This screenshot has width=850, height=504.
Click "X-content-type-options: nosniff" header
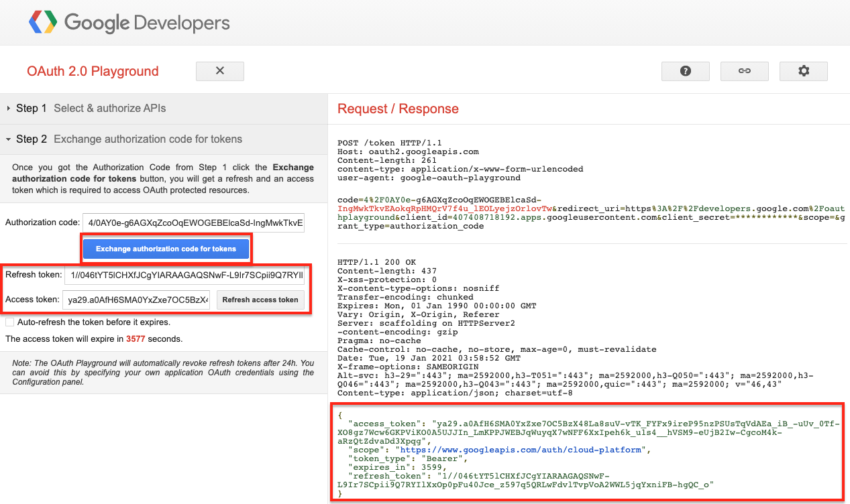click(x=418, y=288)
